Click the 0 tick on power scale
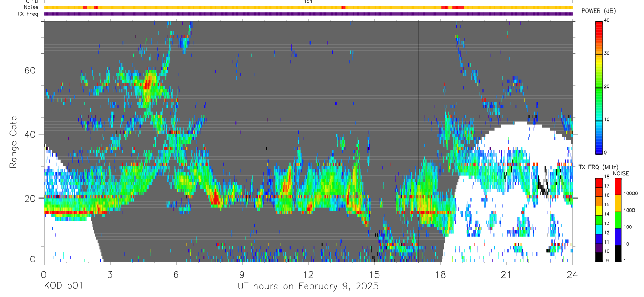This screenshot has height=297, width=644. pyautogui.click(x=606, y=152)
